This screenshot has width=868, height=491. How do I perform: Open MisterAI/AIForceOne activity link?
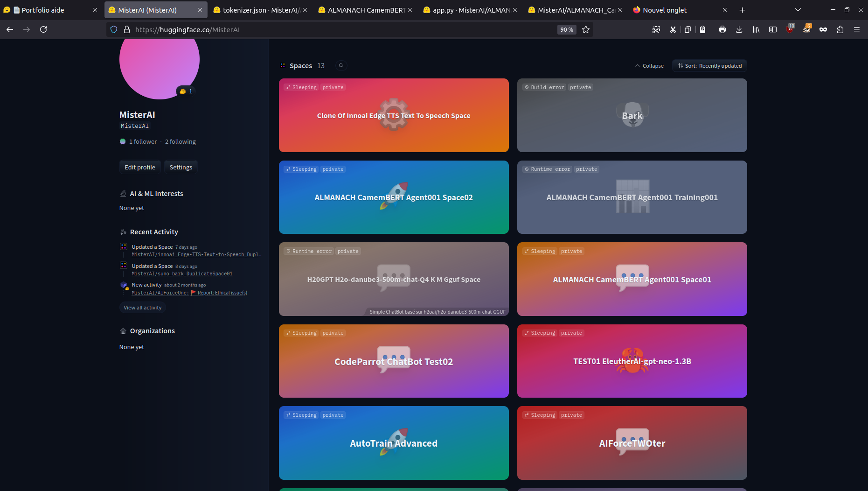pyautogui.click(x=160, y=293)
